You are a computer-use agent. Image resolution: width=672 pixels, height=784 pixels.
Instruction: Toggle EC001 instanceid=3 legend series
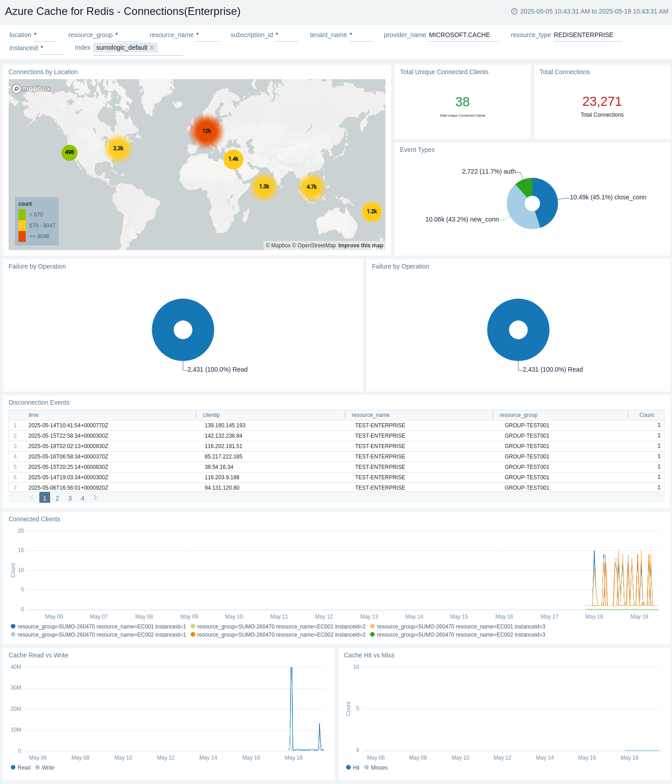coord(458,627)
